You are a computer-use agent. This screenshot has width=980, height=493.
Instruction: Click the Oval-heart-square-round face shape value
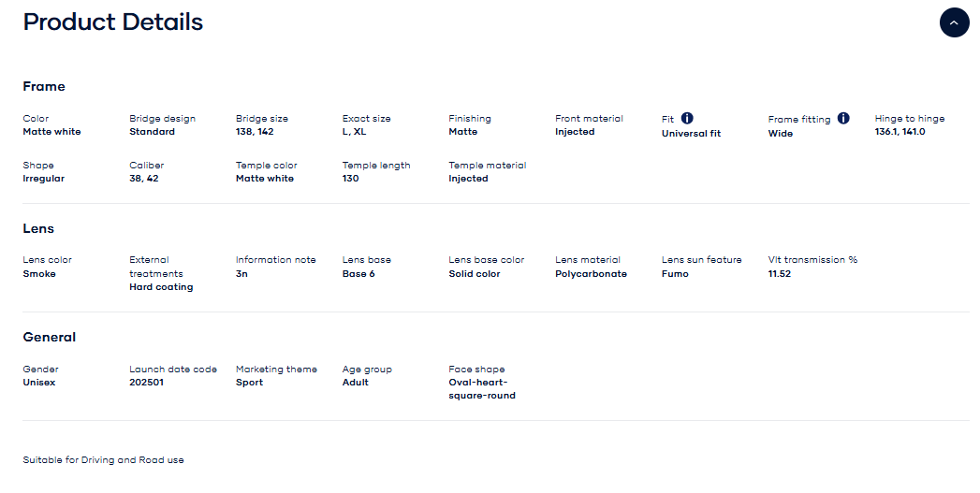(x=482, y=389)
